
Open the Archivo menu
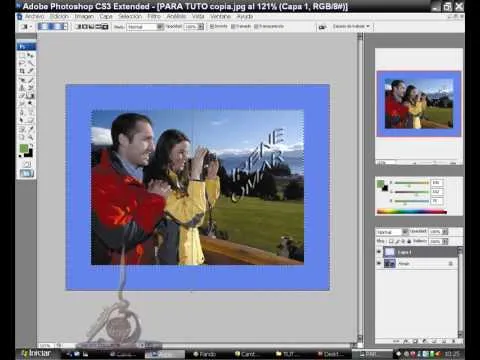(x=34, y=16)
